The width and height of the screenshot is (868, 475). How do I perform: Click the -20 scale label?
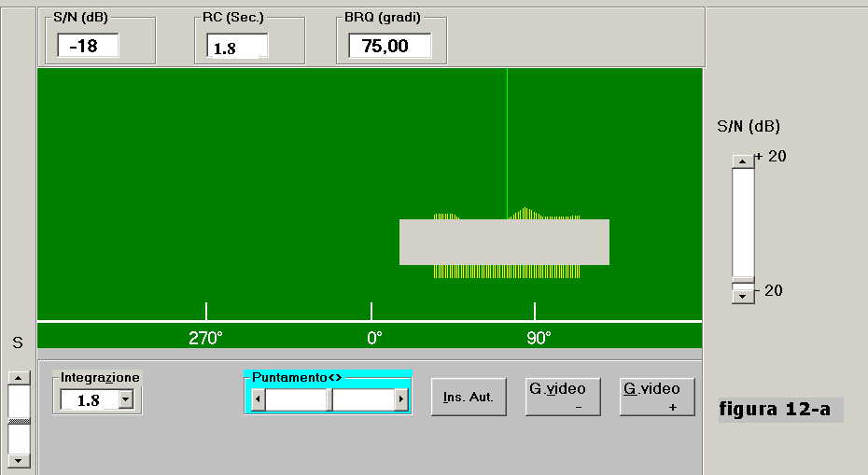coord(769,290)
